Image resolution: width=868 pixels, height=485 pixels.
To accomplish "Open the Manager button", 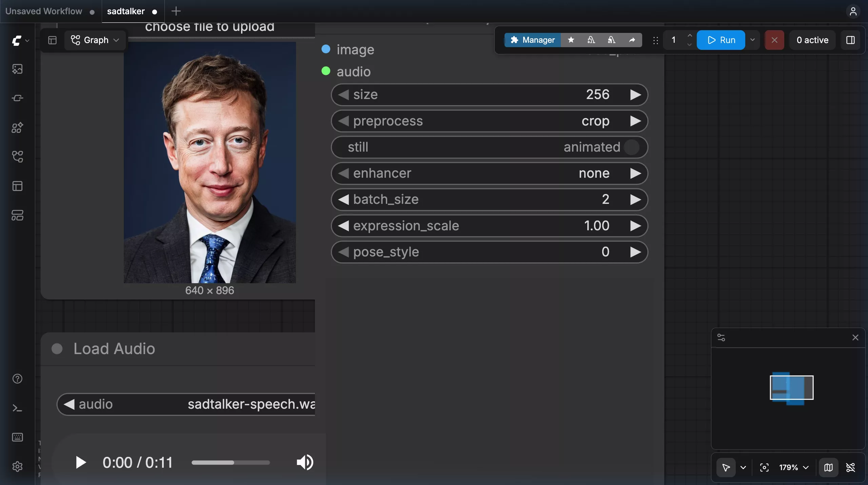I will tap(532, 40).
